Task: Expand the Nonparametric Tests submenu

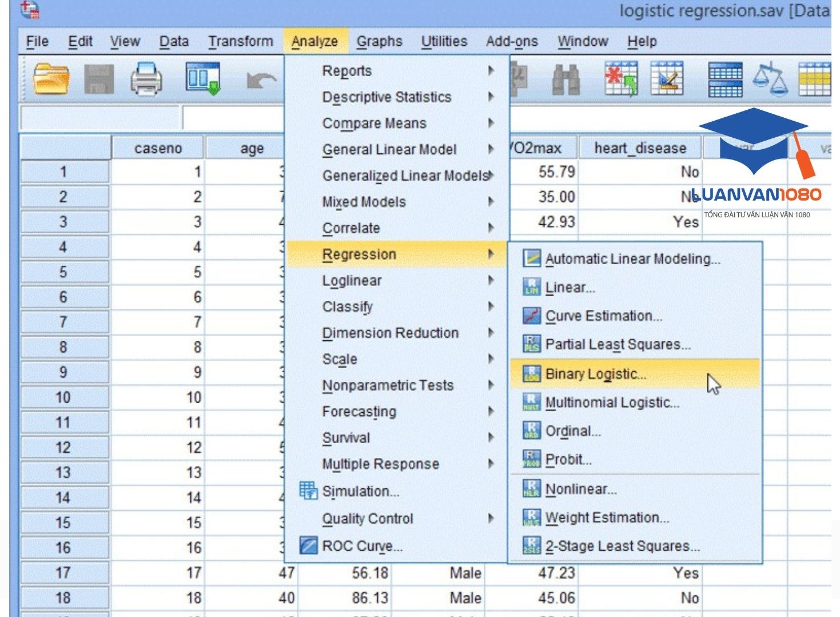Action: click(x=388, y=385)
